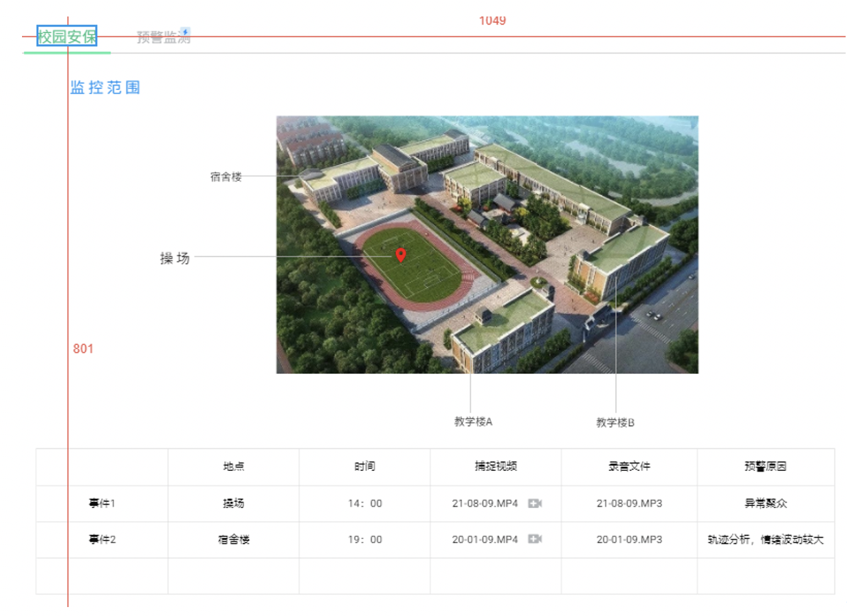
Task: Open the 校园安保 tab
Action: pyautogui.click(x=67, y=36)
